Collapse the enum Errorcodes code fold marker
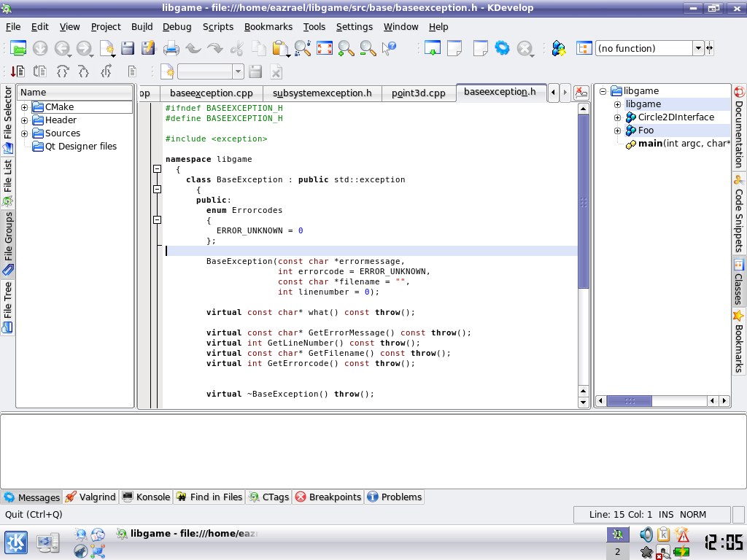This screenshot has width=747, height=560. 158,219
